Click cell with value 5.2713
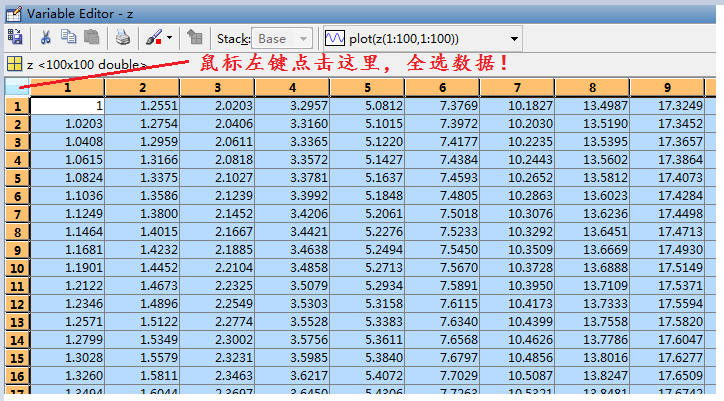Viewport: 724px width, 401px height. pos(368,268)
